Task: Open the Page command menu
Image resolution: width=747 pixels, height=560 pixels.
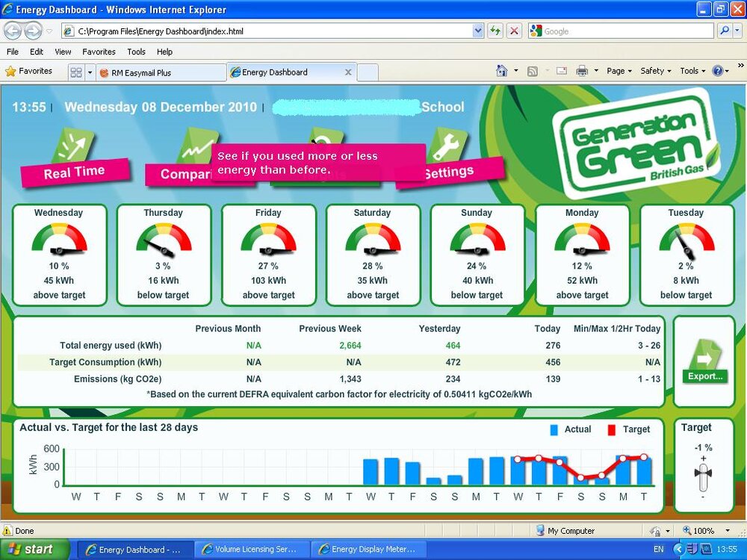Action: pyautogui.click(x=619, y=71)
